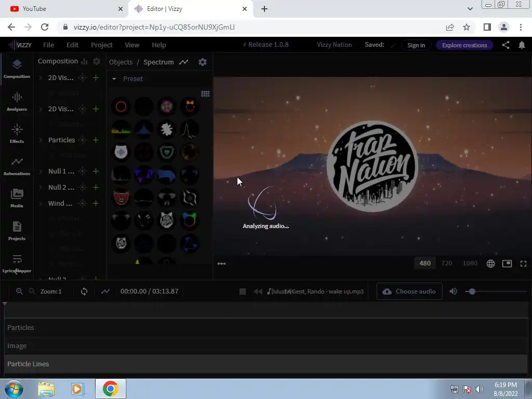The image size is (532, 399).
Task: Open the File menu
Action: pos(48,45)
